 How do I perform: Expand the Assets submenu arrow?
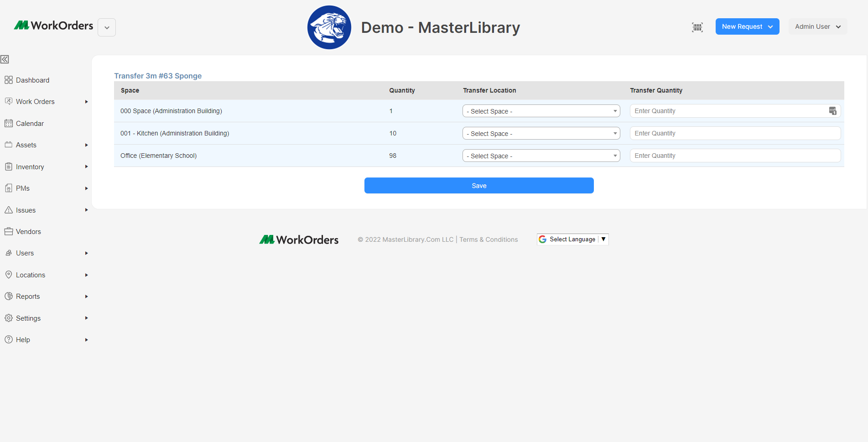[x=86, y=145]
